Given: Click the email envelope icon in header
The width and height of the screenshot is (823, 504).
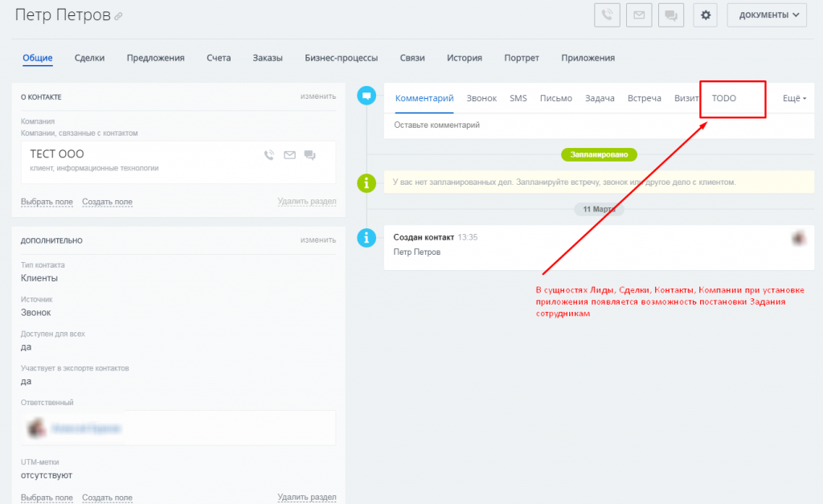Looking at the screenshot, I should [x=639, y=14].
